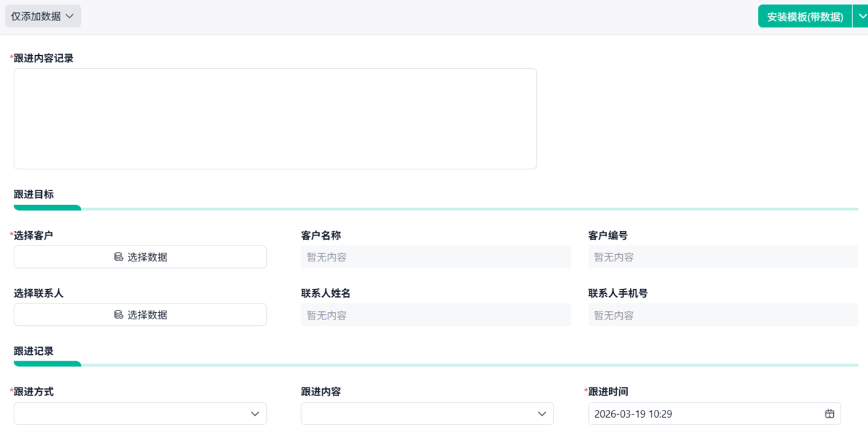Click database icon in 选择客户 button

(x=119, y=257)
